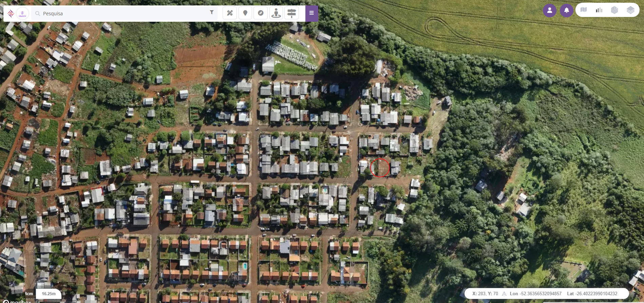The width and height of the screenshot is (644, 303).
Task: Open the search filter funnel
Action: pyautogui.click(x=212, y=13)
